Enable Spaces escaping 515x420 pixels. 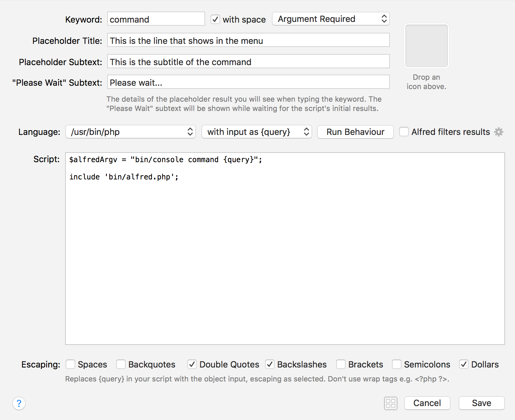(x=70, y=365)
